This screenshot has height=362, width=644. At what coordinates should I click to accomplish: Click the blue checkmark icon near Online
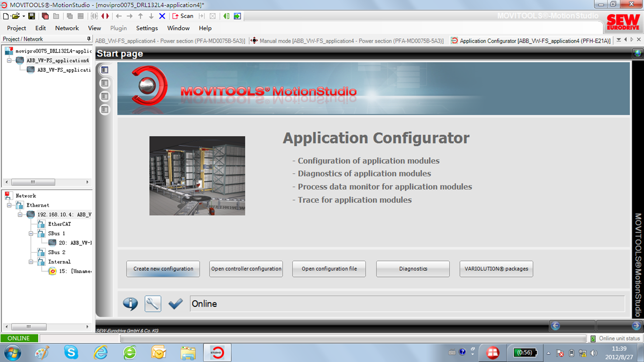(x=175, y=304)
